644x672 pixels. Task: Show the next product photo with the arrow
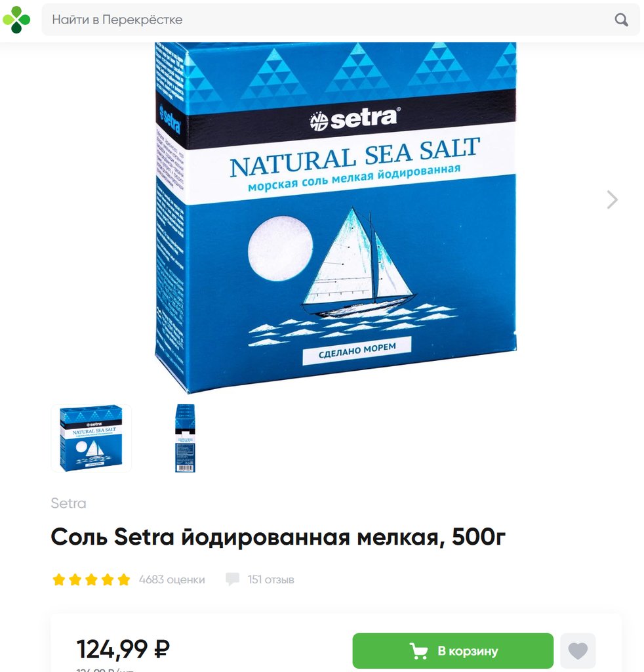point(613,199)
